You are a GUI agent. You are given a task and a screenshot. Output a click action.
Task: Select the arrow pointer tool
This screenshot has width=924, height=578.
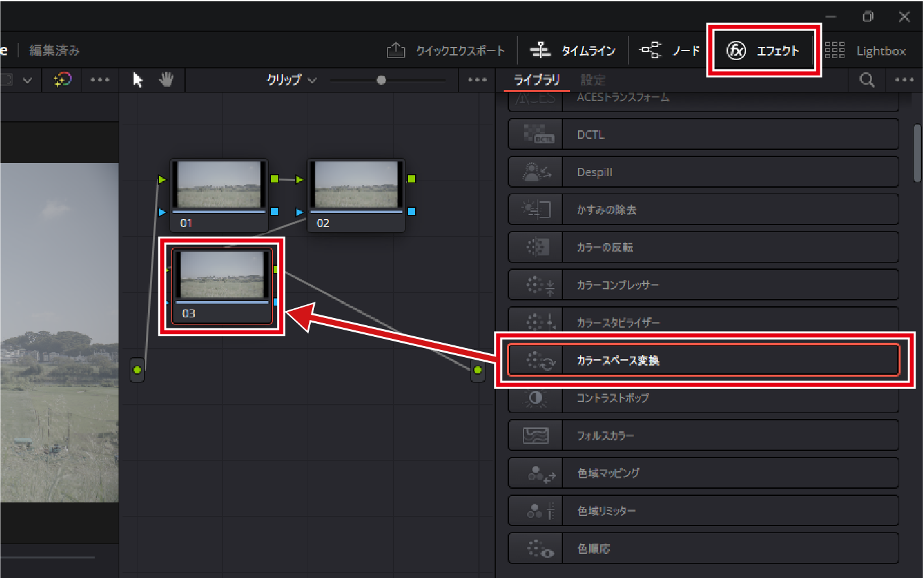coord(137,80)
